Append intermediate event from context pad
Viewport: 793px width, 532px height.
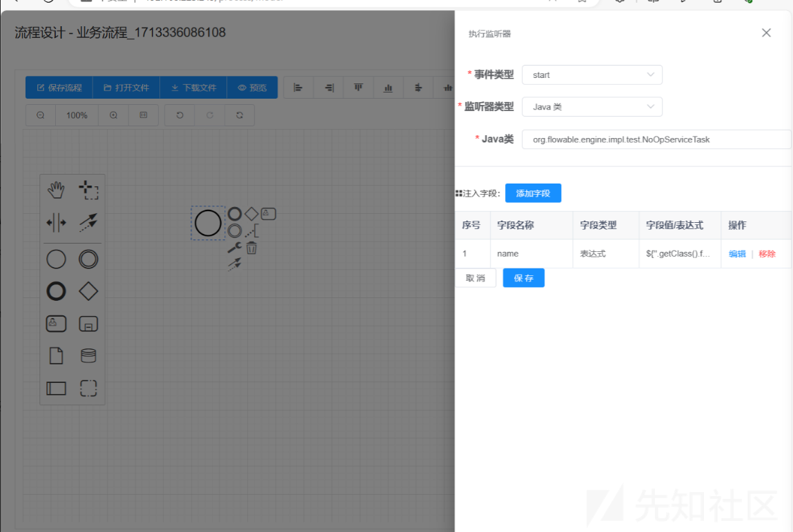(235, 231)
